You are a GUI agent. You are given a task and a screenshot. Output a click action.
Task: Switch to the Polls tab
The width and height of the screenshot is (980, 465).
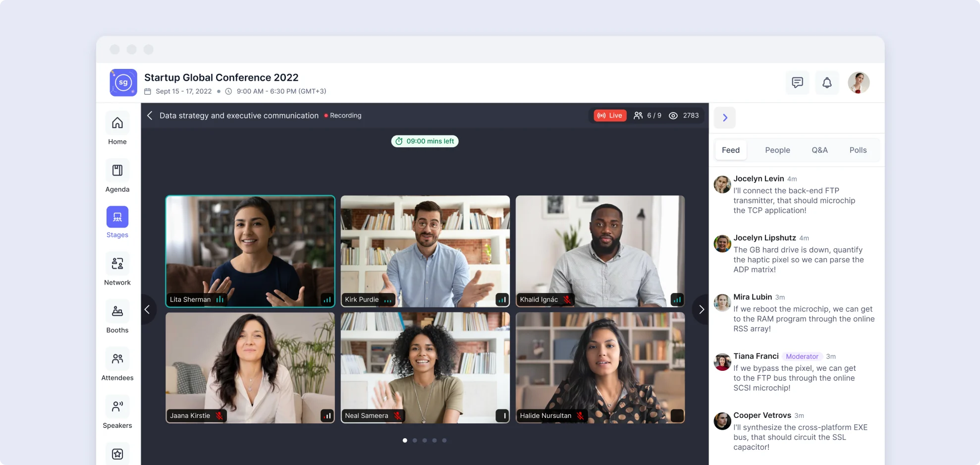(858, 150)
